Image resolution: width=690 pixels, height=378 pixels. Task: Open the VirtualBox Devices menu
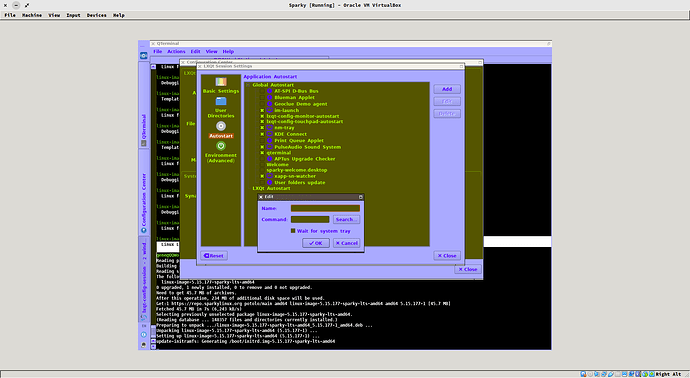tap(96, 15)
